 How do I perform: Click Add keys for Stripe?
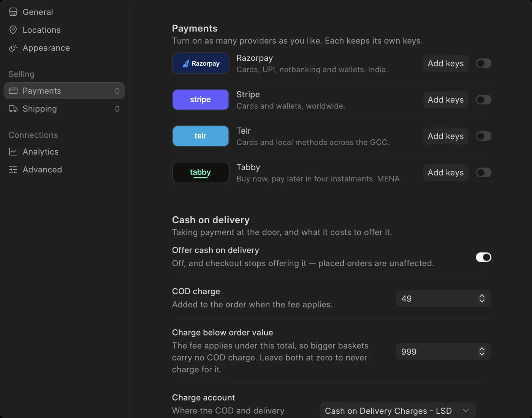[x=446, y=100]
